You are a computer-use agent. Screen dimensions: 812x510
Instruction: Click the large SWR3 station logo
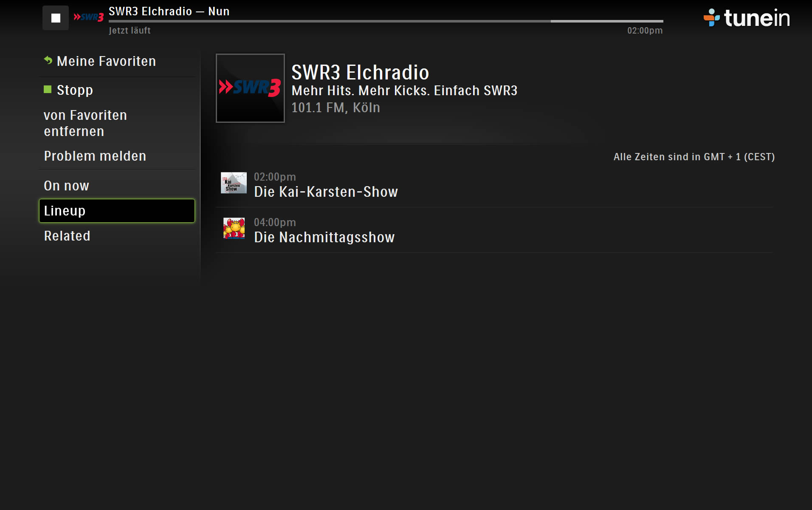250,88
